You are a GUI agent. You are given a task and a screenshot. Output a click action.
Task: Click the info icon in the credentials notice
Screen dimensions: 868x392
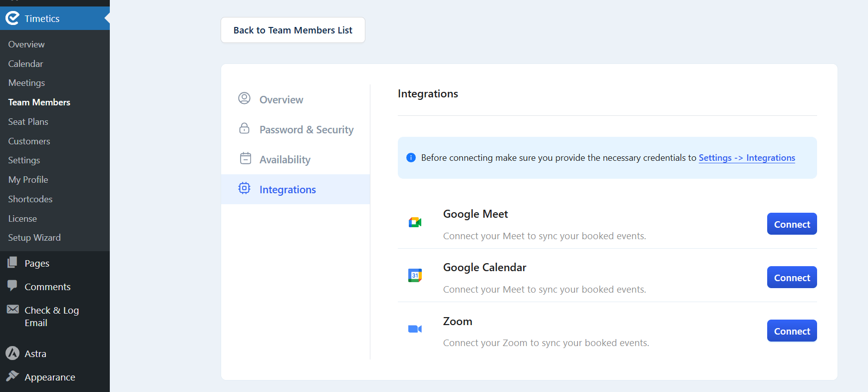(410, 157)
